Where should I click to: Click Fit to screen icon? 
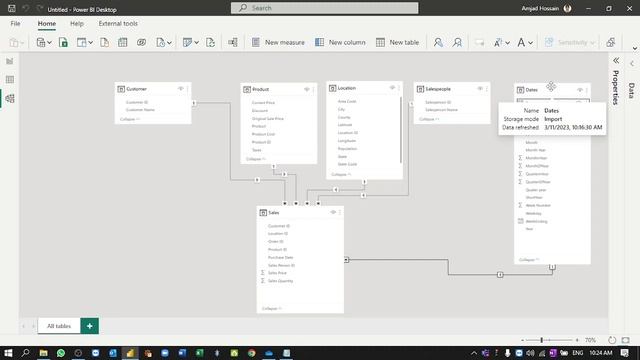click(x=625, y=340)
